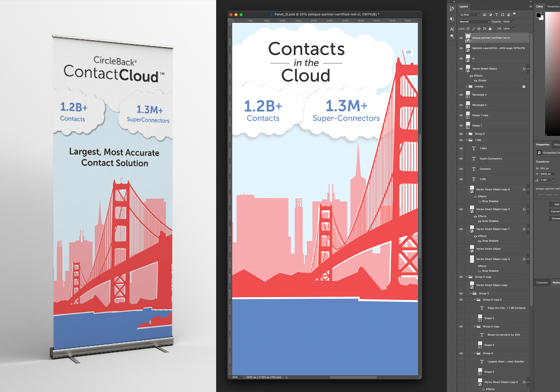
Task: Open the Normal blend mode dropdown
Action: [x=475, y=22]
